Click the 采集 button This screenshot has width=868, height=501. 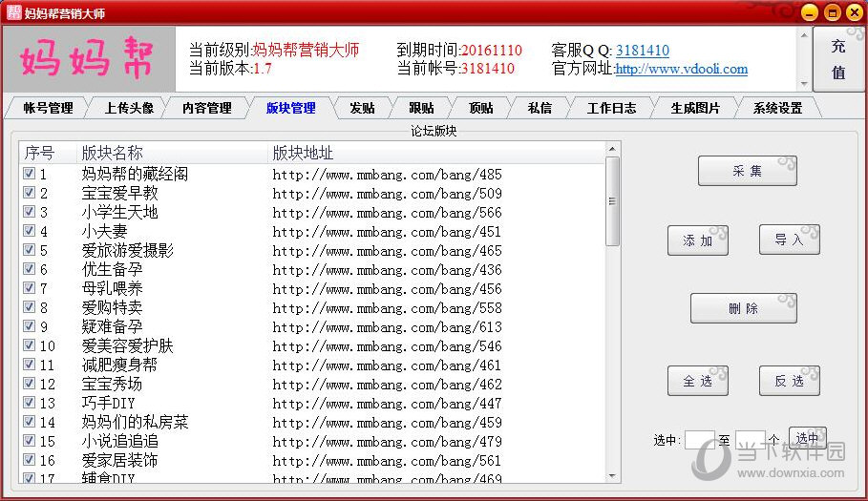(748, 171)
